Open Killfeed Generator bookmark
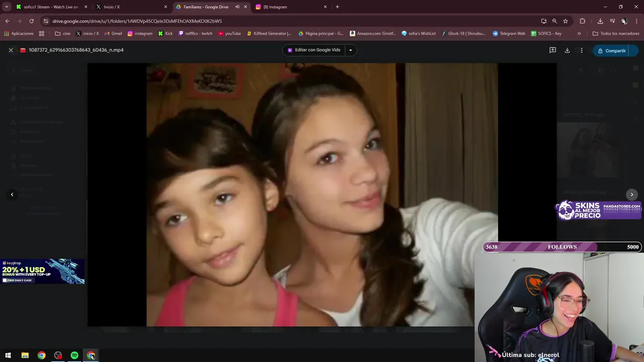 (269, 34)
